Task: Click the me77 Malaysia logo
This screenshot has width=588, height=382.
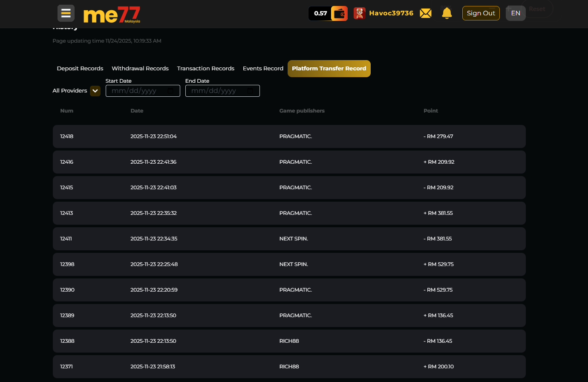Action: (x=112, y=14)
